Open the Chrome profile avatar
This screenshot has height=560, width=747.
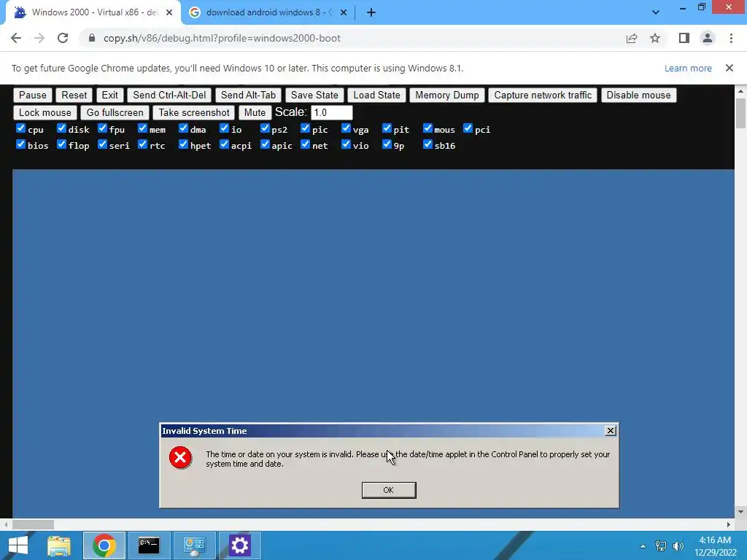point(708,38)
